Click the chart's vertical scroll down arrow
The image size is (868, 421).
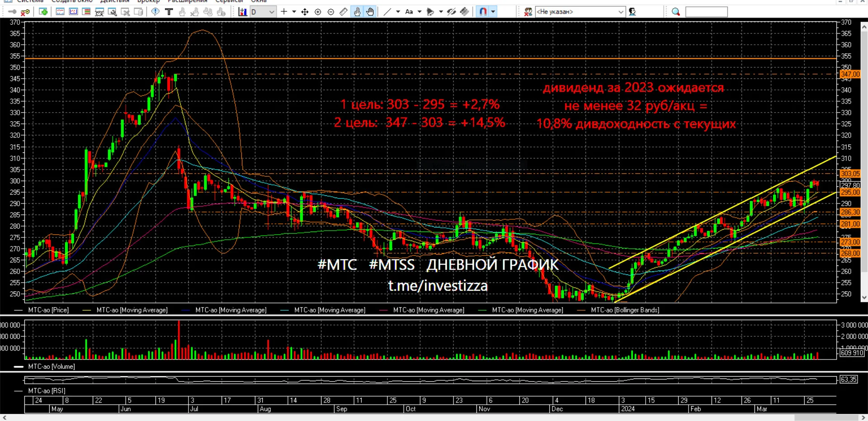pyautogui.click(x=864, y=298)
